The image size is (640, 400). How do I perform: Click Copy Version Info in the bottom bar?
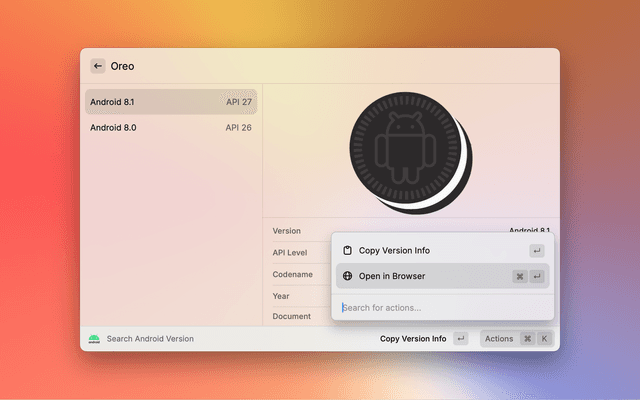point(413,339)
